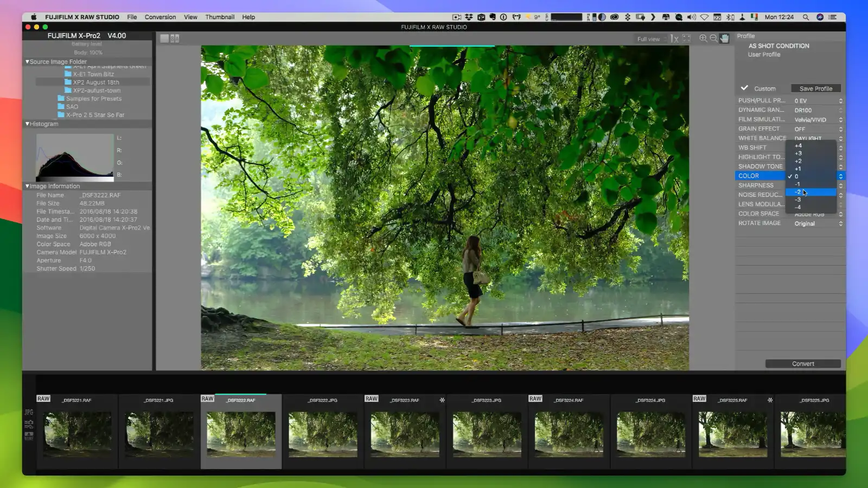Open the Thumbnail menu
Viewport: 868px width, 488px height.
(220, 17)
